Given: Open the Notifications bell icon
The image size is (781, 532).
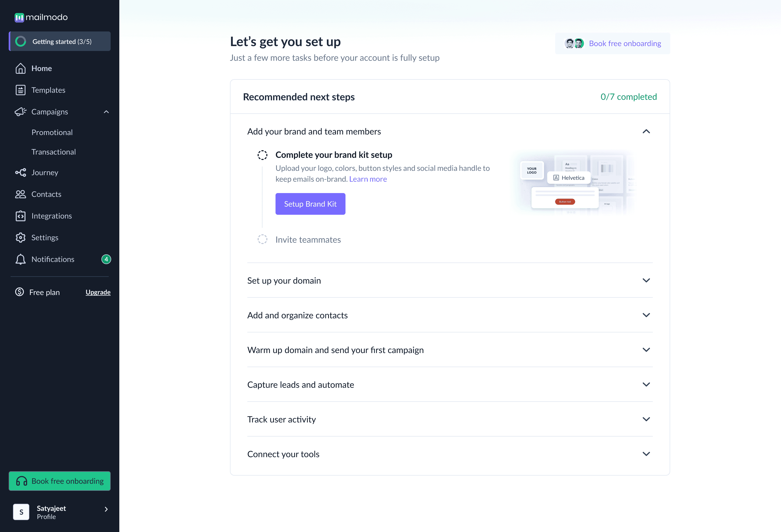Looking at the screenshot, I should tap(21, 259).
